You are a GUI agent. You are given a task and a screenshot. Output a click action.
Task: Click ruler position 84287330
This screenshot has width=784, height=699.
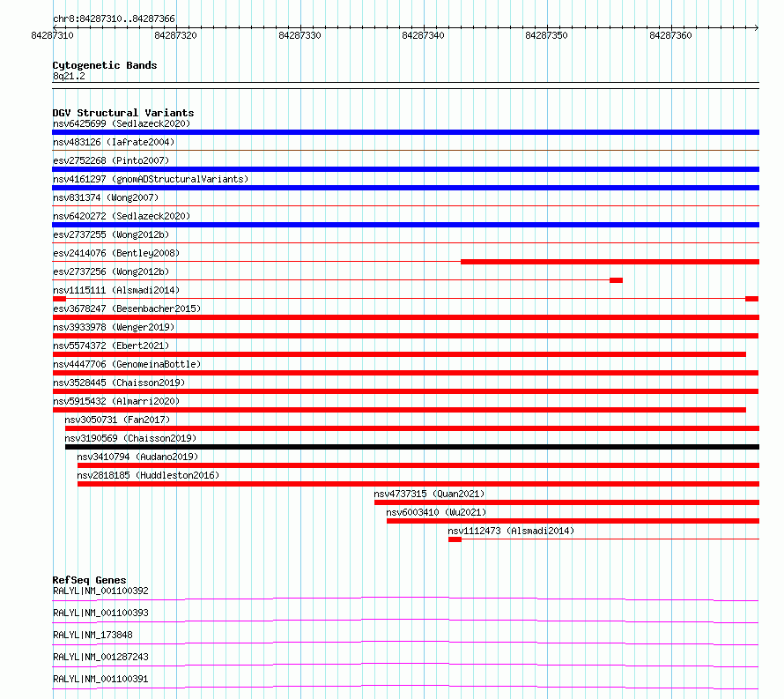click(x=300, y=35)
